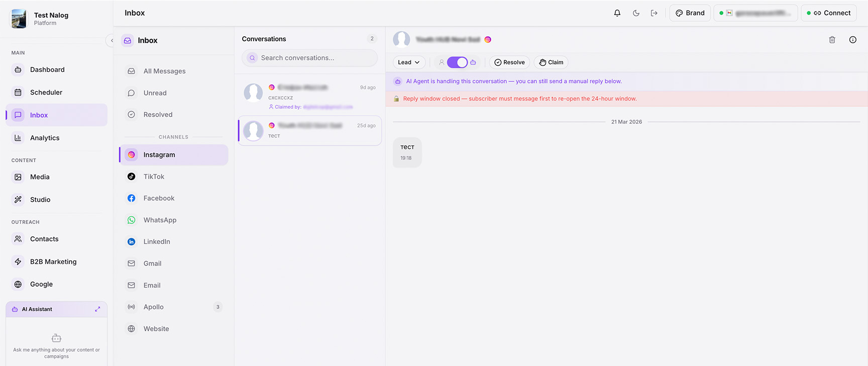Image resolution: width=868 pixels, height=366 pixels.
Task: Select Gmail channel
Action: click(174, 263)
